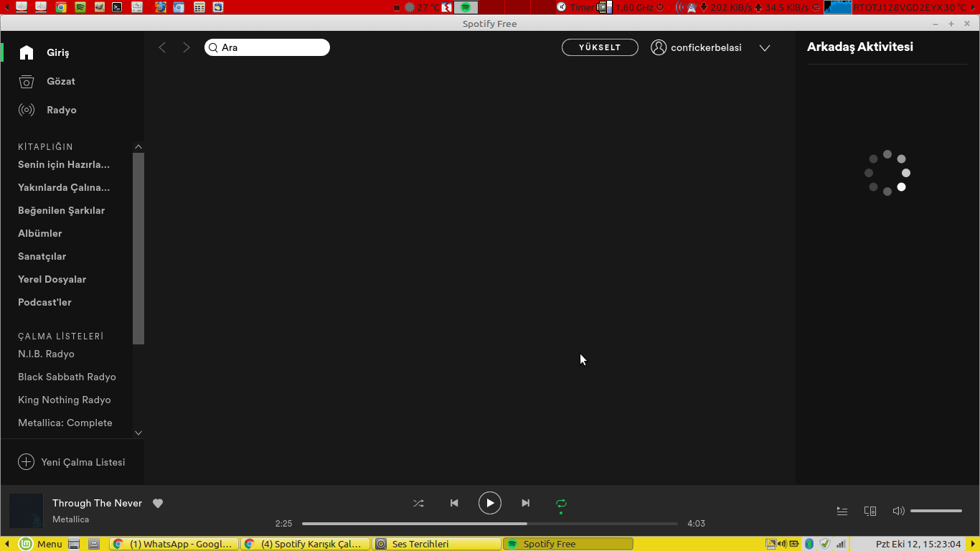Switch to Ses Tercihleri window in taskbar
Image resolution: width=980 pixels, height=551 pixels.
pos(437,544)
